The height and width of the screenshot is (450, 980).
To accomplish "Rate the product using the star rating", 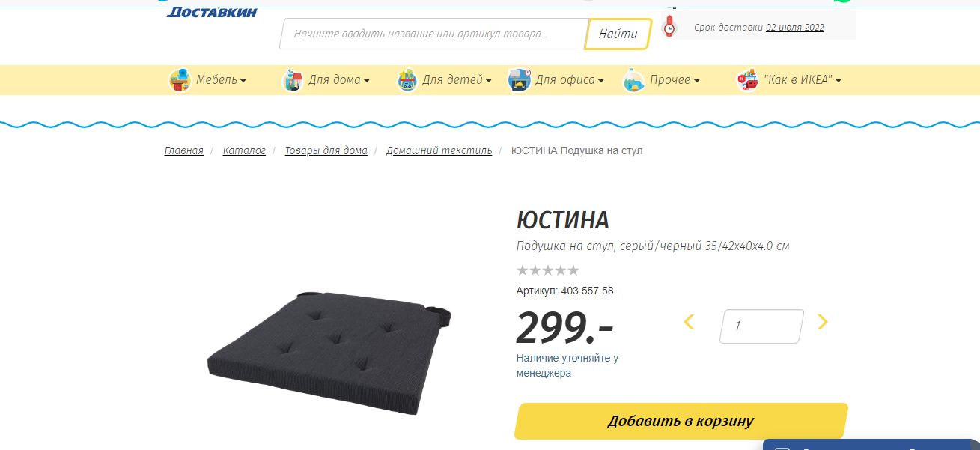I will tap(547, 270).
